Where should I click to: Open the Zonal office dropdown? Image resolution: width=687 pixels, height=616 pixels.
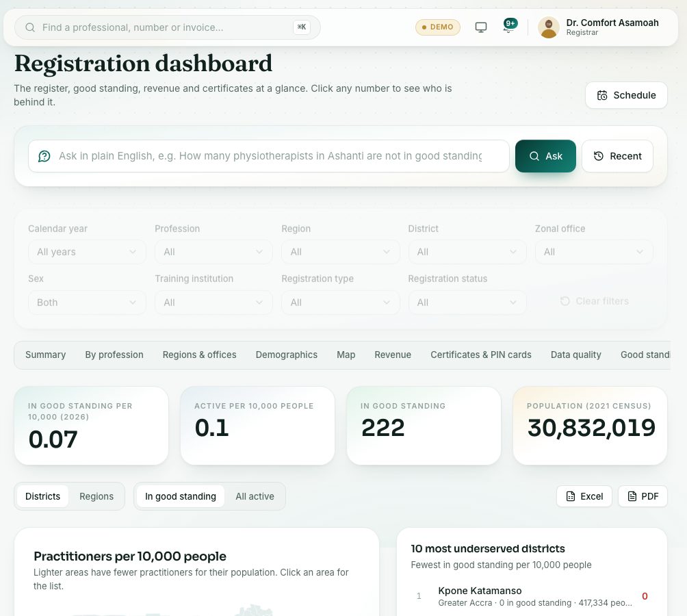point(594,252)
